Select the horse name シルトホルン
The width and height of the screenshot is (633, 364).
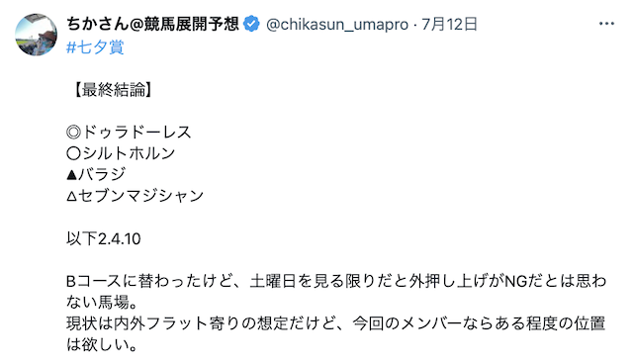129,153
